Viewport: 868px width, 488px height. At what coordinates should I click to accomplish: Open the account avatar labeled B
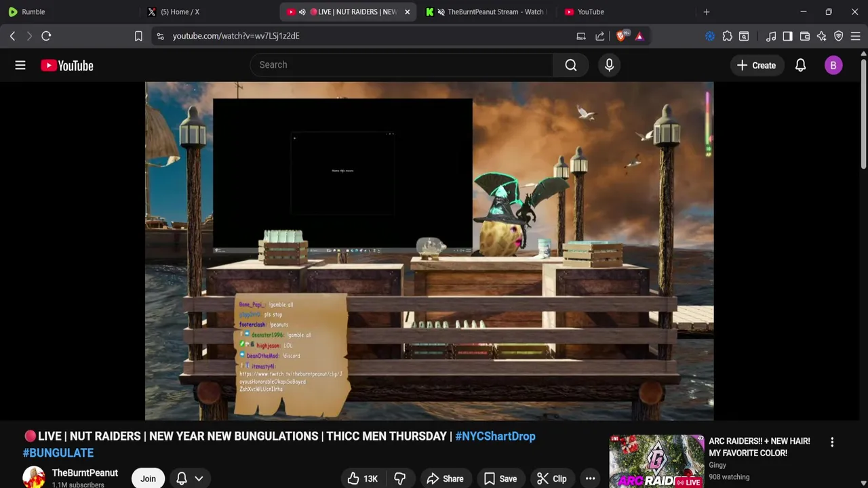[833, 65]
